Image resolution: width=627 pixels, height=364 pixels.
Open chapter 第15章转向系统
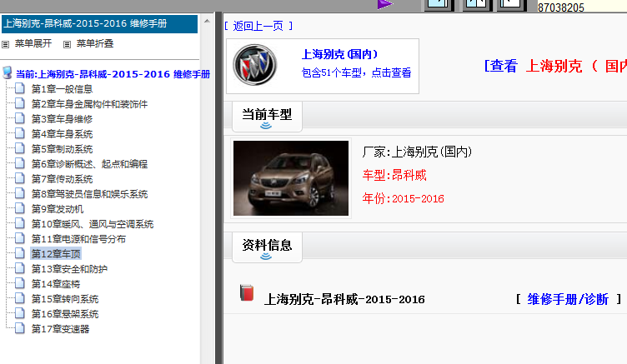tap(65, 299)
